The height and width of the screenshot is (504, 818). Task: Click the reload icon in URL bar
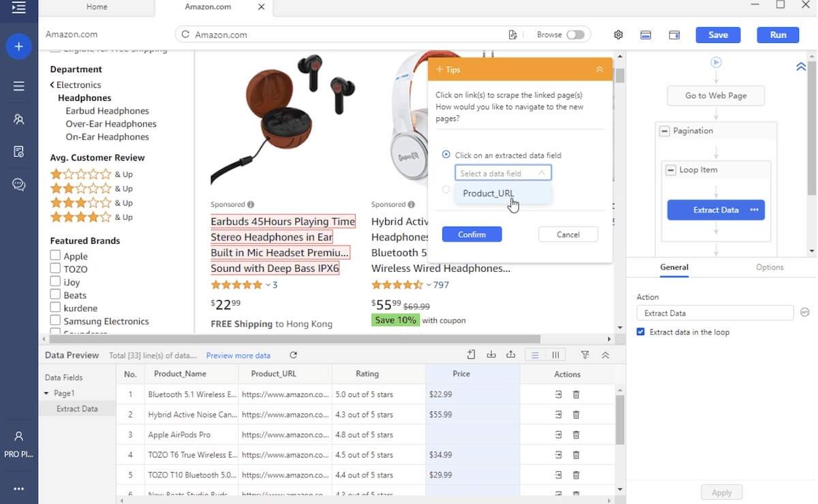pos(185,35)
